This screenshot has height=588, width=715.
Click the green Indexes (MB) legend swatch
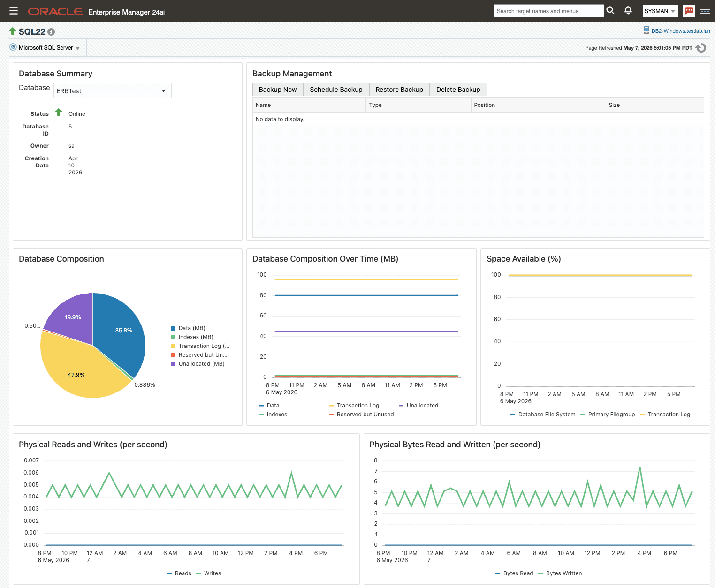[x=173, y=337]
